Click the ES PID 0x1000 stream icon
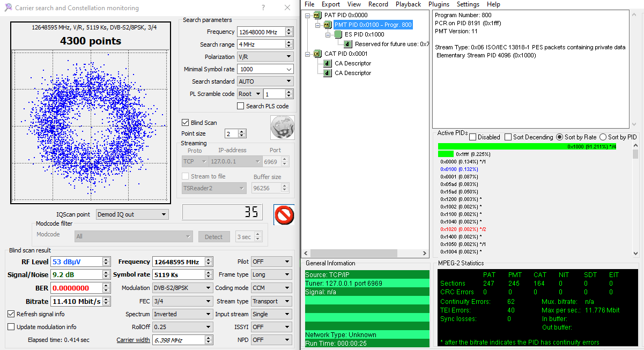644x350 pixels. click(338, 34)
